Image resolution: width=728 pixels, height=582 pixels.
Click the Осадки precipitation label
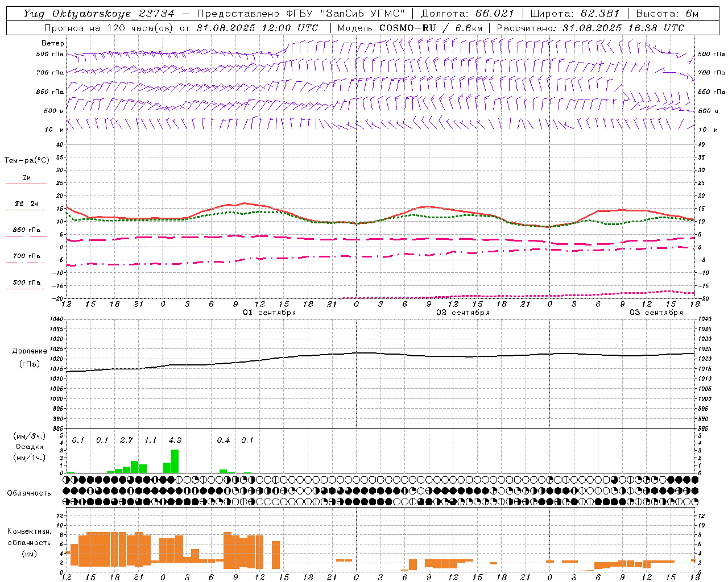[x=30, y=447]
